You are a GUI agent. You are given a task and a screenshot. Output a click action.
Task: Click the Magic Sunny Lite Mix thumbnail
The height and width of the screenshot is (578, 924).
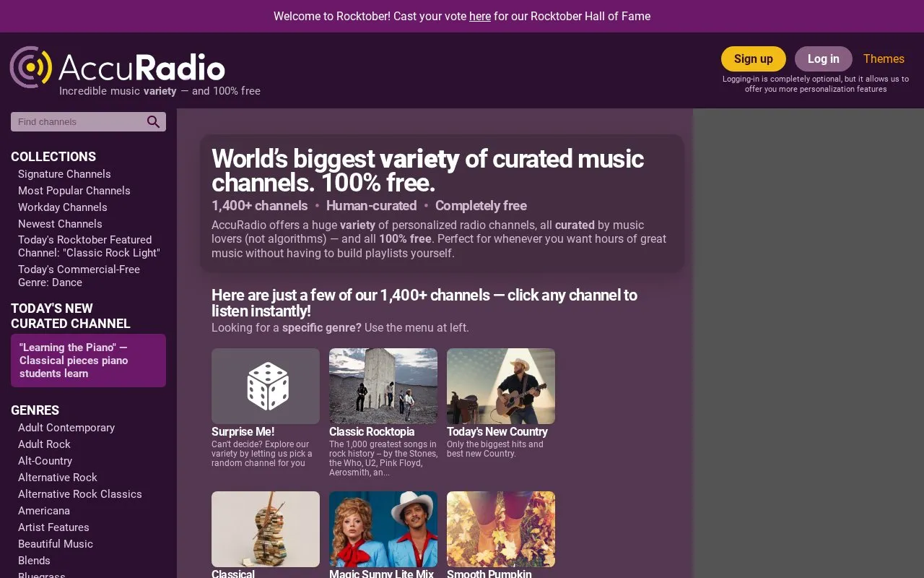tap(383, 529)
